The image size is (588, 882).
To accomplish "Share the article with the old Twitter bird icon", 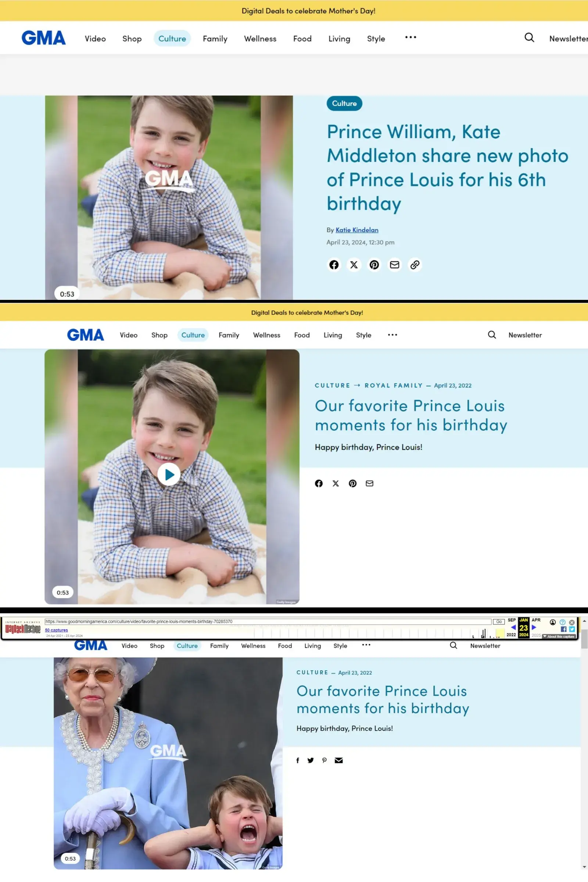I will tap(311, 760).
